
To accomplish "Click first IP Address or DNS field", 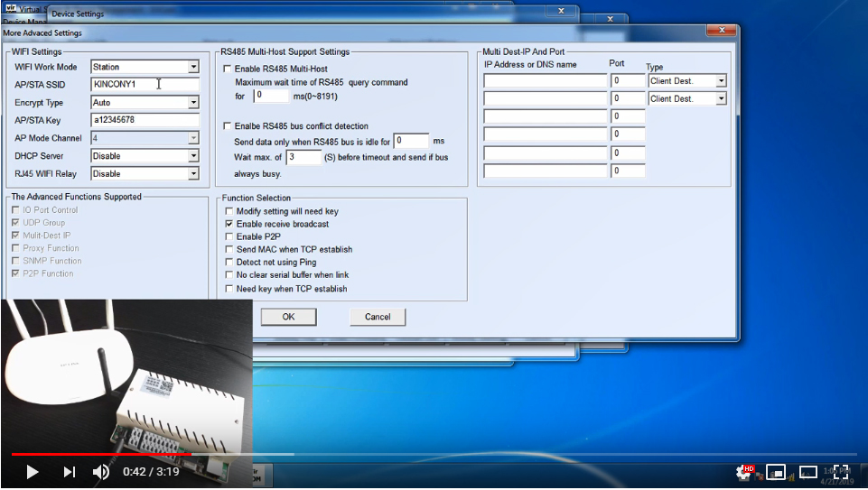I will [546, 80].
